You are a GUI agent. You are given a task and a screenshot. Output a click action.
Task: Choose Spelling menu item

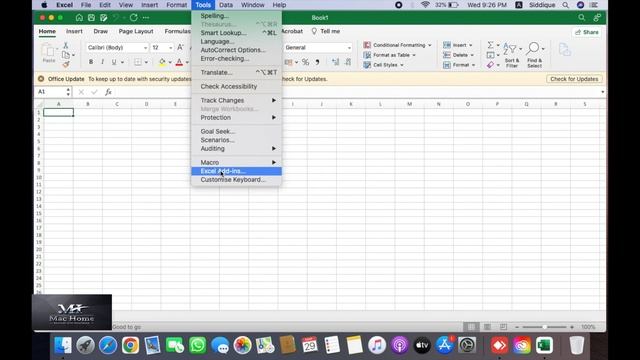[x=236, y=16]
